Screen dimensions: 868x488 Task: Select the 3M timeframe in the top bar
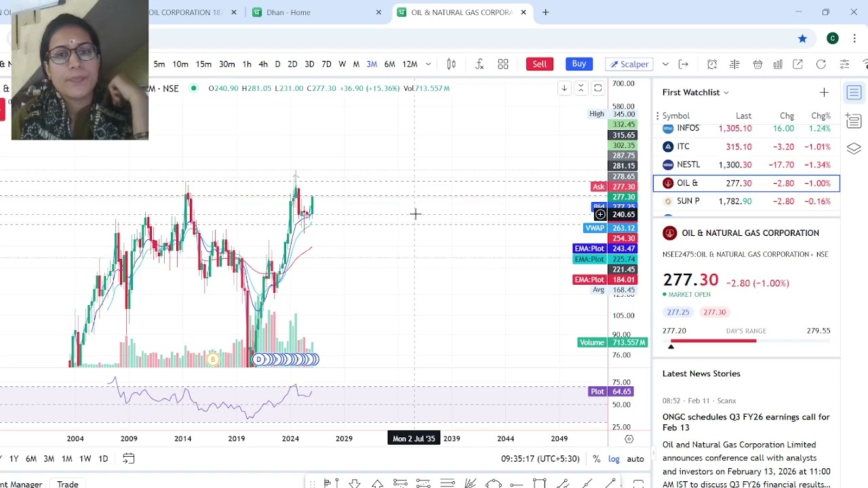tap(372, 64)
